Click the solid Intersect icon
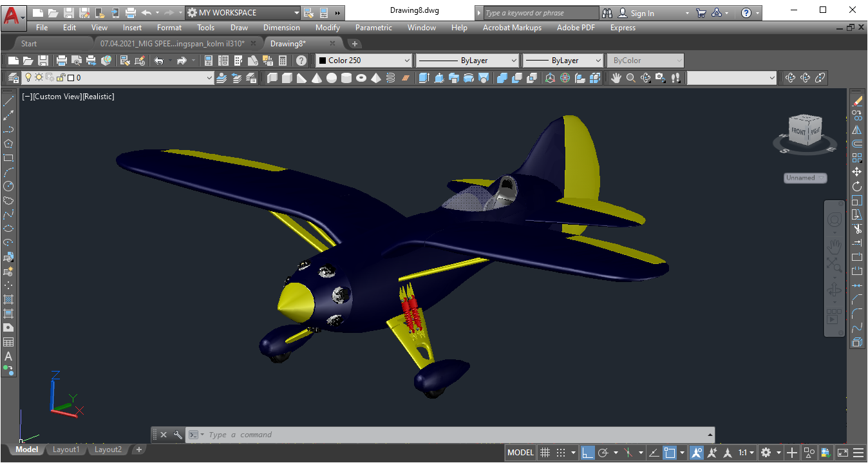 click(531, 78)
